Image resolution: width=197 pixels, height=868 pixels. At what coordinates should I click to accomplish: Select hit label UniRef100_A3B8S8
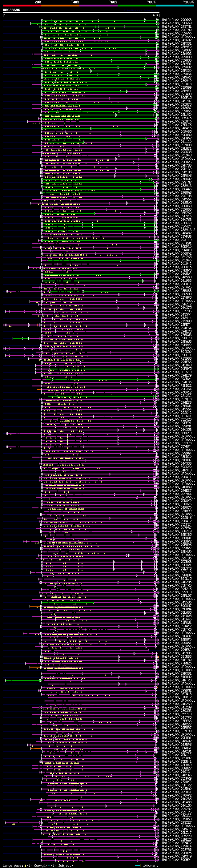pos(176,291)
